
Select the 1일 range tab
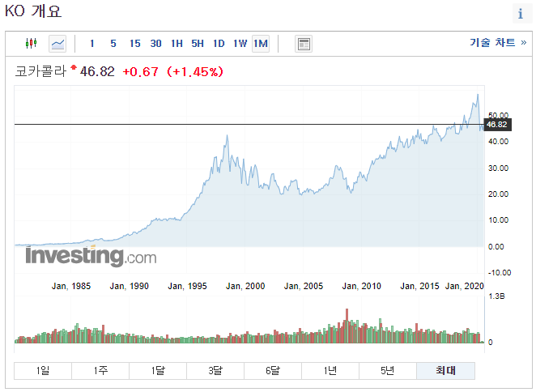43,371
